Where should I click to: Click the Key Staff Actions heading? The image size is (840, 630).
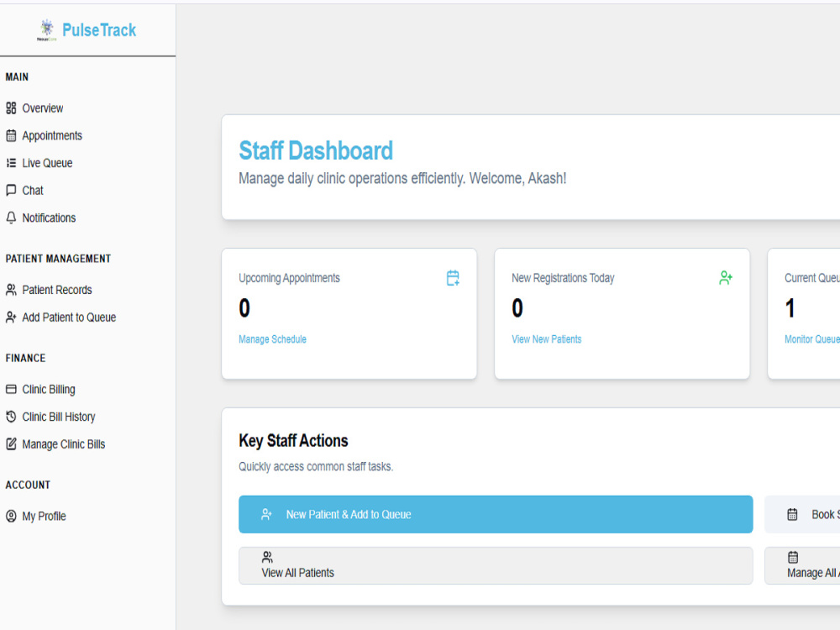[293, 441]
